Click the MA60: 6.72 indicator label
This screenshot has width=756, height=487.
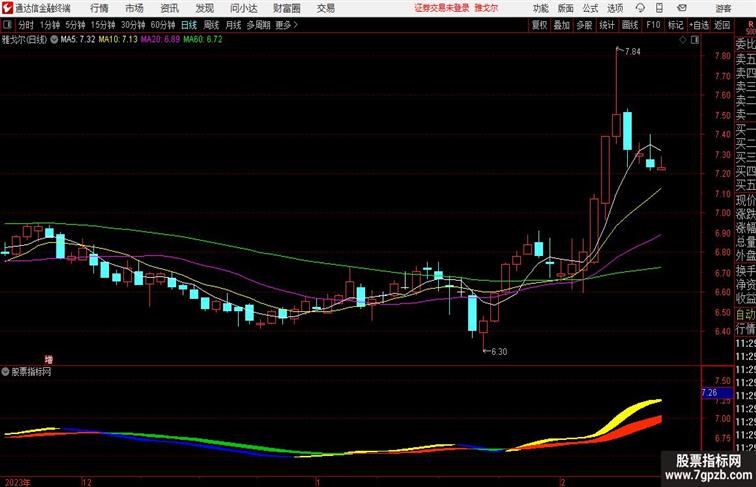tap(202, 40)
